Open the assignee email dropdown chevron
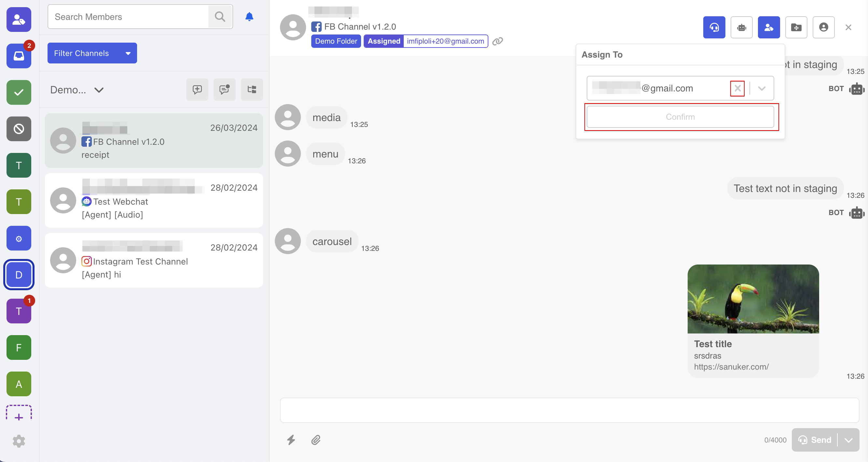This screenshot has width=868, height=462. 762,88
